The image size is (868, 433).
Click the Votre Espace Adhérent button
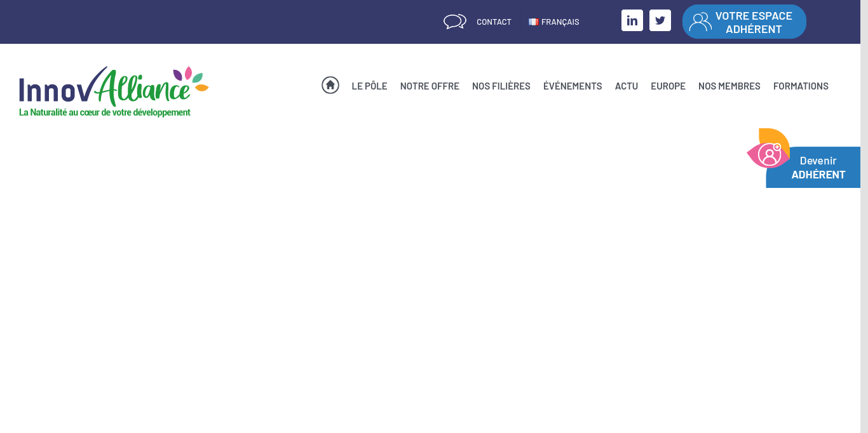click(744, 21)
